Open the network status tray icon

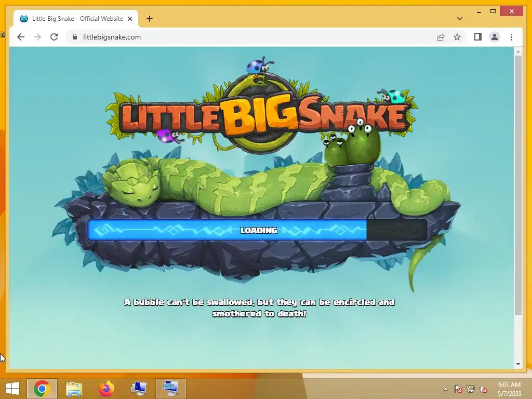(471, 389)
